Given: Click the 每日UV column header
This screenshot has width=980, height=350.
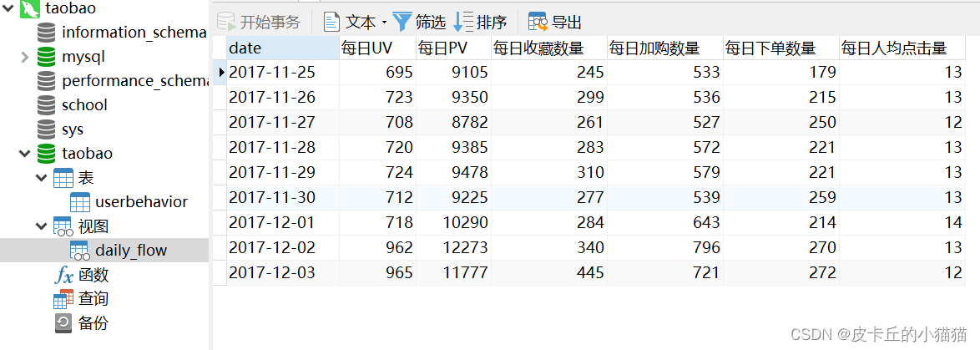Looking at the screenshot, I should pos(377,48).
